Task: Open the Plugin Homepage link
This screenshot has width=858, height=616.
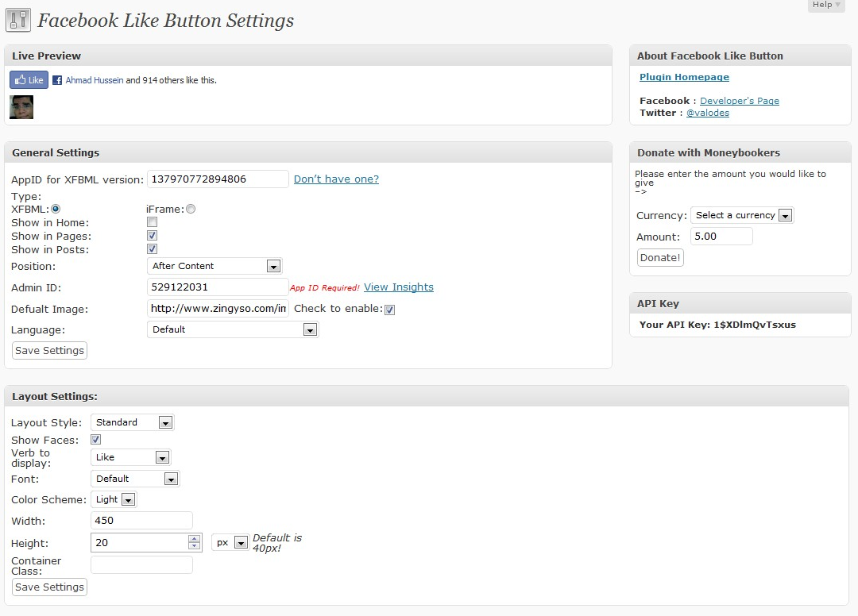Action: [x=684, y=77]
